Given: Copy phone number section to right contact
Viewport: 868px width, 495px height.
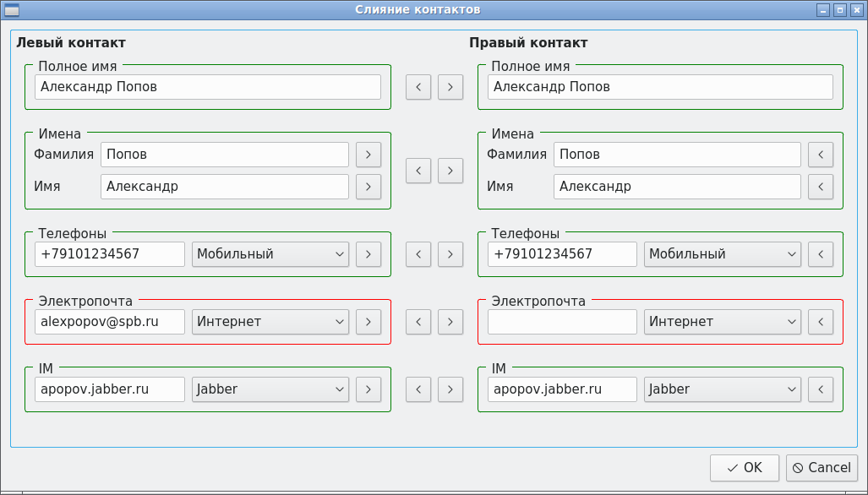Looking at the screenshot, I should click(450, 254).
